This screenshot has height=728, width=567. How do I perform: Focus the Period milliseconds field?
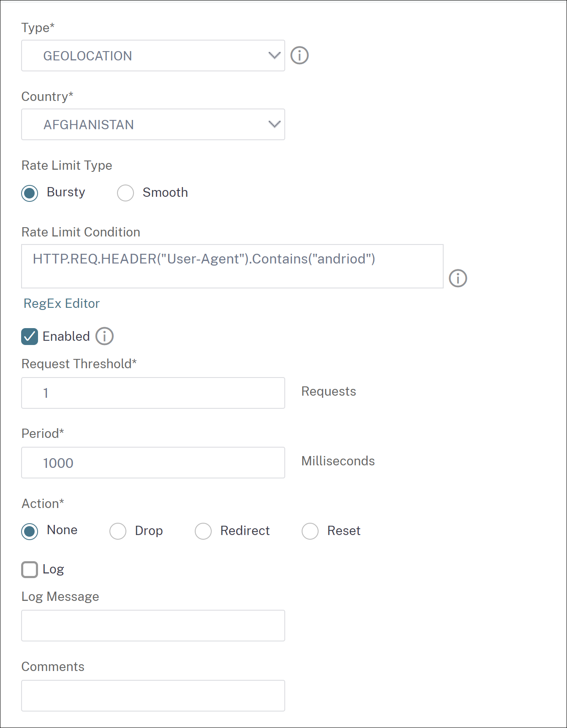pyautogui.click(x=153, y=463)
